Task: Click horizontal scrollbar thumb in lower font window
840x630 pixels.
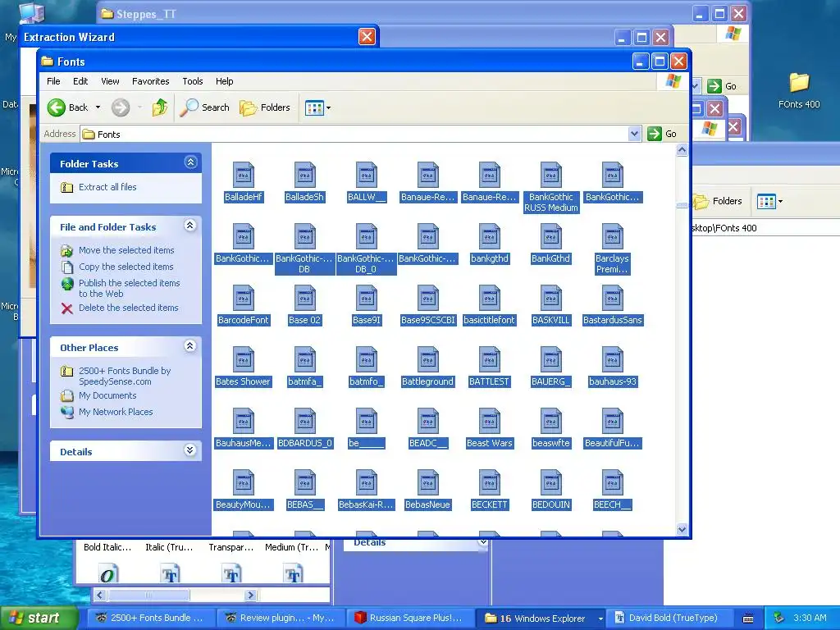Action: pos(148,595)
